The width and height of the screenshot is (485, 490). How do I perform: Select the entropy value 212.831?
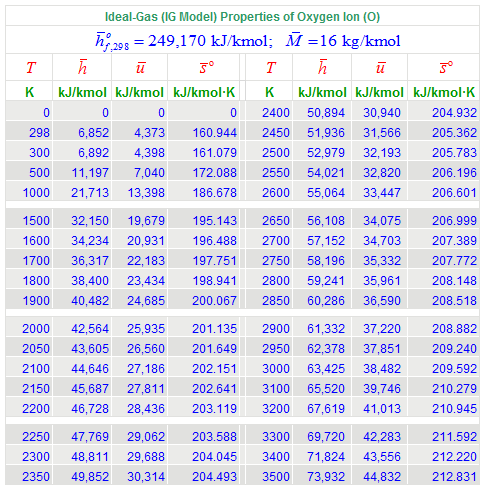click(x=455, y=477)
